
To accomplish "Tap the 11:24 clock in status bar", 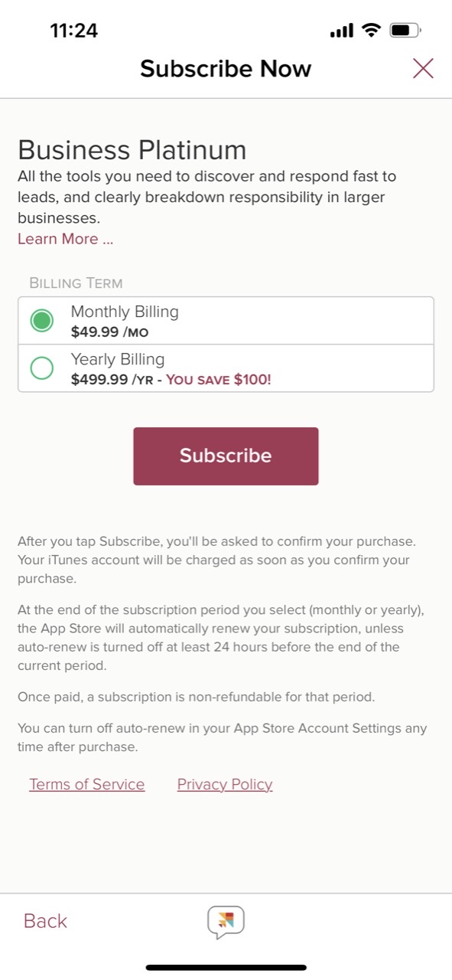I will [73, 31].
